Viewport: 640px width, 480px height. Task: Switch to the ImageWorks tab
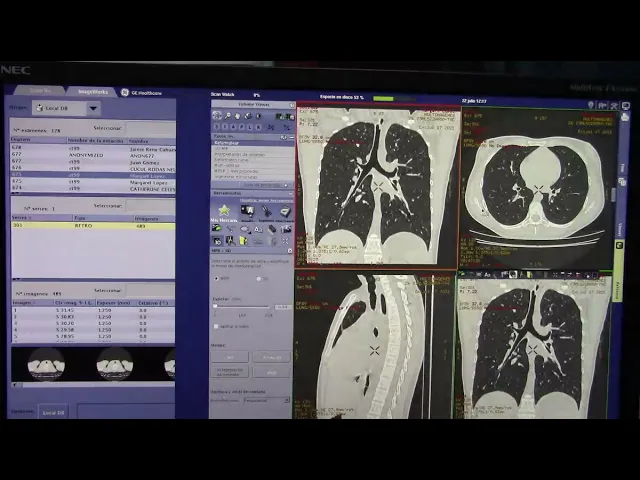point(93,91)
